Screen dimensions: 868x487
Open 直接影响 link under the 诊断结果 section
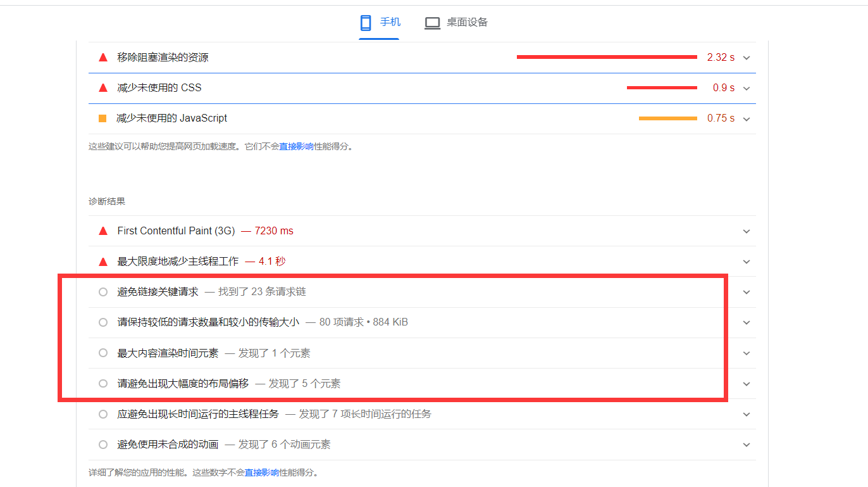pyautogui.click(x=261, y=472)
